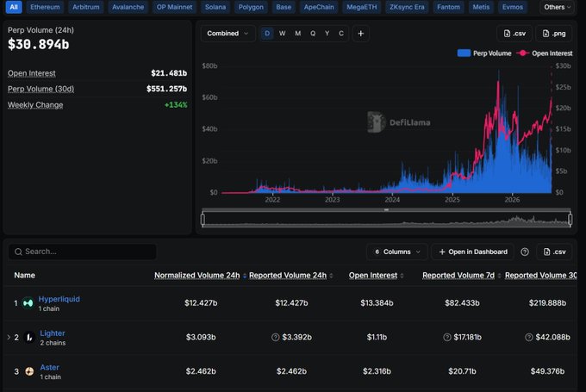Filter by Metis chain

pyautogui.click(x=481, y=7)
